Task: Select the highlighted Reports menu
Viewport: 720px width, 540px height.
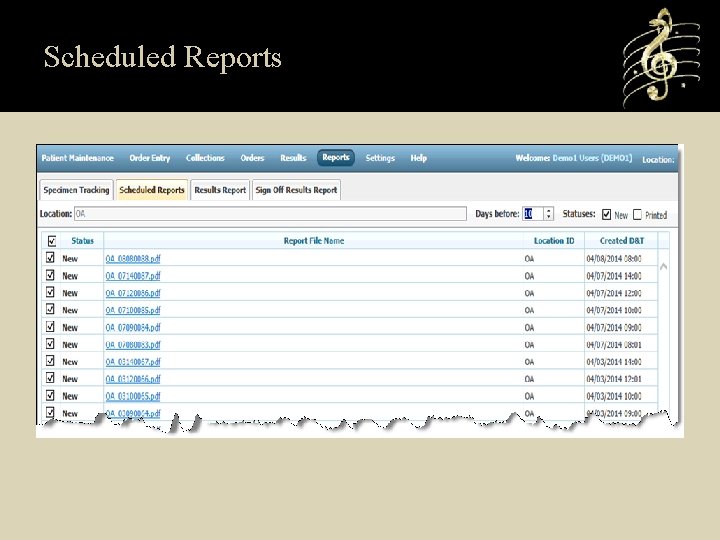Action: [x=336, y=158]
